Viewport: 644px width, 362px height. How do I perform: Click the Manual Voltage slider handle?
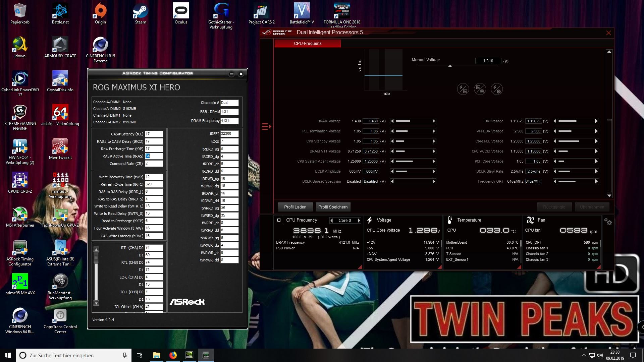(450, 66)
